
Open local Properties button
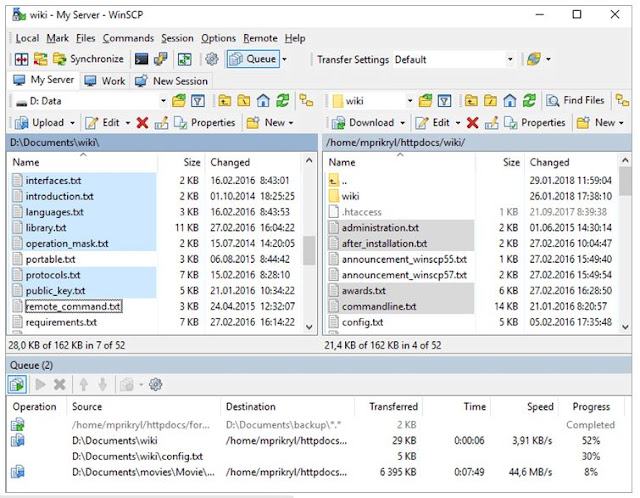tap(204, 122)
